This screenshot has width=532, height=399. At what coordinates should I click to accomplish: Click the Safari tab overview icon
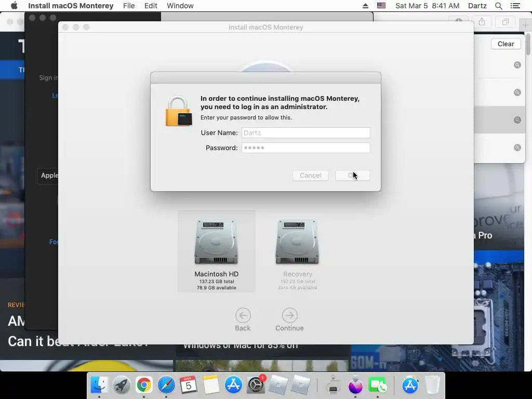click(505, 22)
